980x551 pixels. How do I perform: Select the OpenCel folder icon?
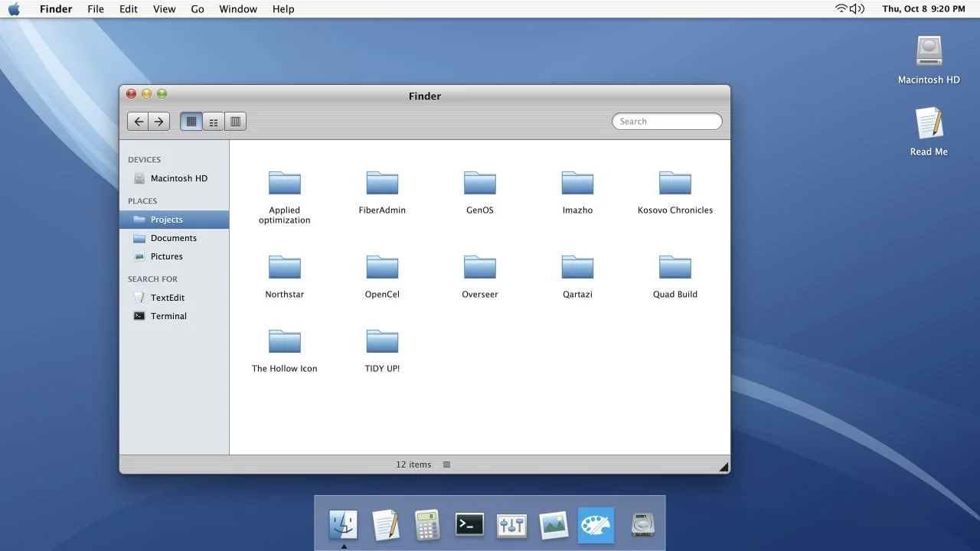tap(382, 267)
